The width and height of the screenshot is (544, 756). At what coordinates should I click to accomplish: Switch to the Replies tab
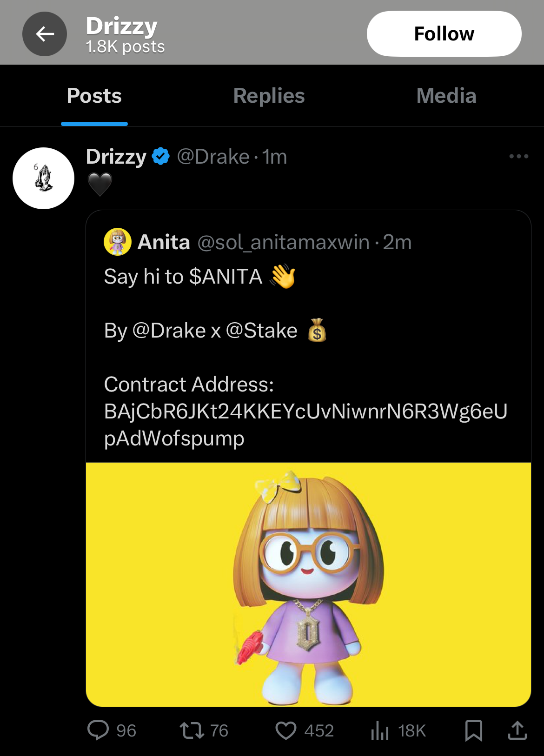click(x=269, y=96)
